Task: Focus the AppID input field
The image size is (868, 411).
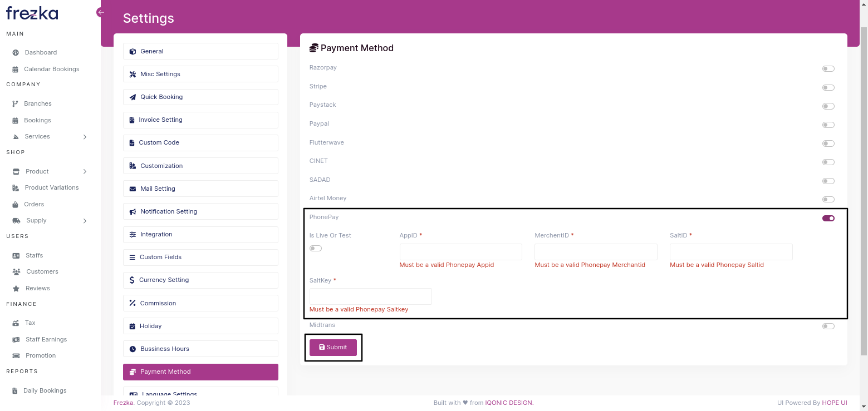Action: pos(461,252)
